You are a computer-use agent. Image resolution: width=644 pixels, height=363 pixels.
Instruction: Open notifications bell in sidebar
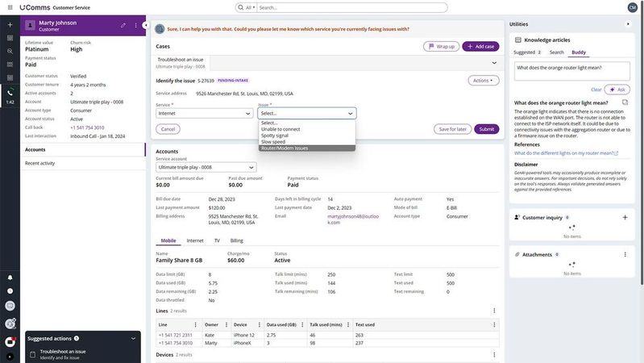point(10,277)
